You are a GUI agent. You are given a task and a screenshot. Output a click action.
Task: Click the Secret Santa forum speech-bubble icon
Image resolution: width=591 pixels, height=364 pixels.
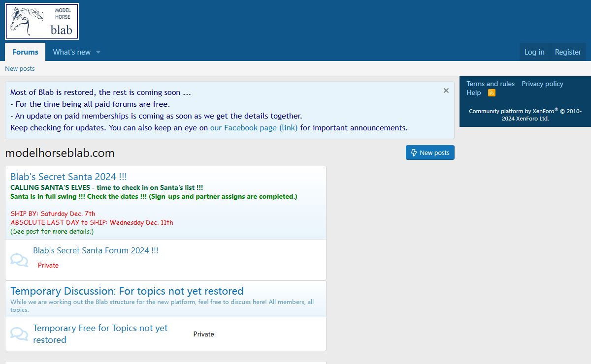click(x=19, y=260)
